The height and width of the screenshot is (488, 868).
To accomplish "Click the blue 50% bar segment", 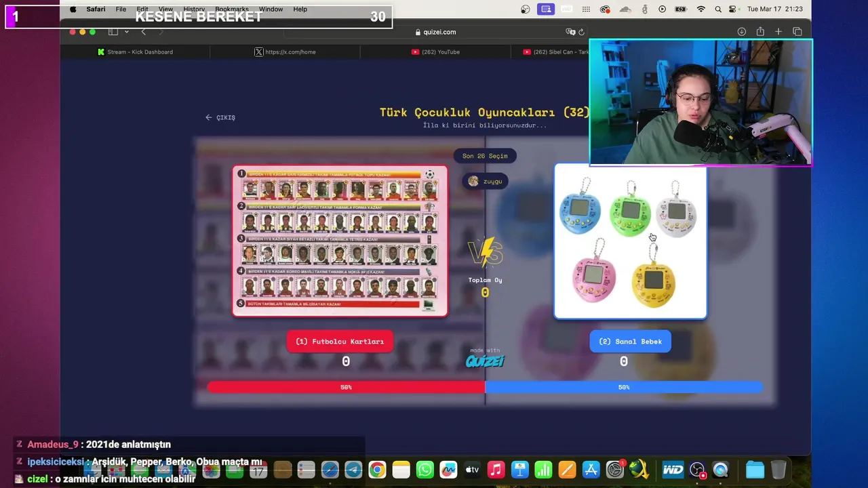I will pos(624,387).
